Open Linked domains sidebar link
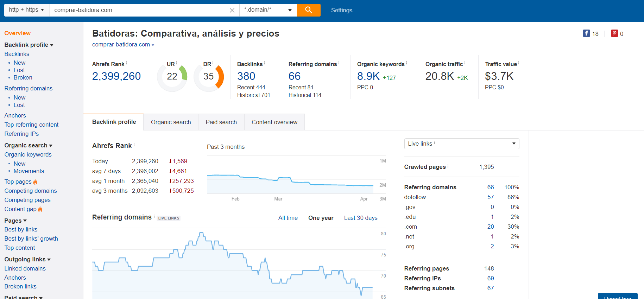 click(25, 268)
